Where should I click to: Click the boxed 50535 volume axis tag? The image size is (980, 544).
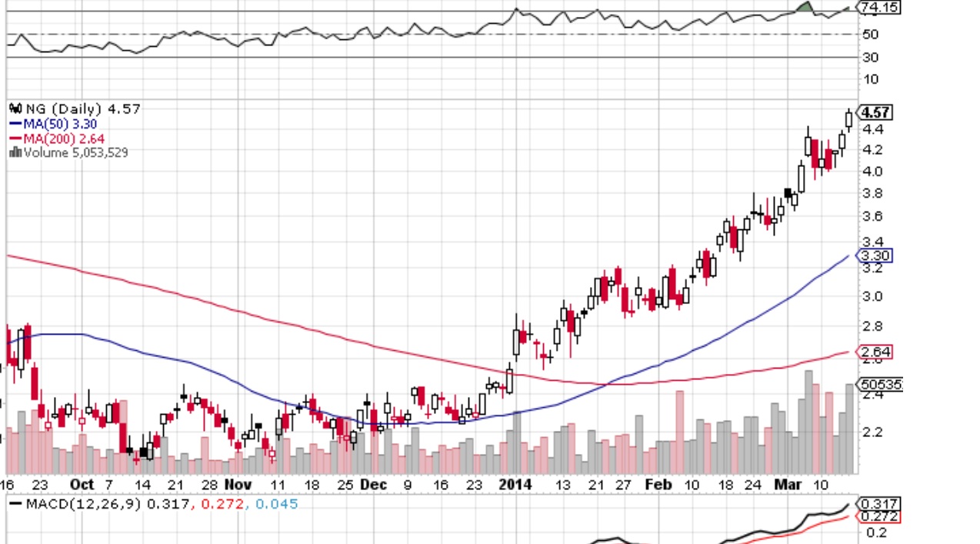tap(881, 384)
